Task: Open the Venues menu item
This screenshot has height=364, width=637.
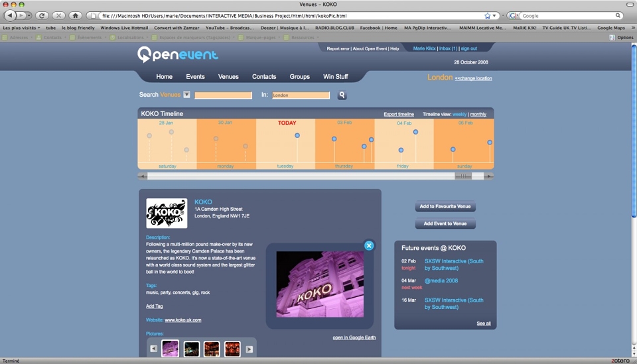Action: coord(228,77)
